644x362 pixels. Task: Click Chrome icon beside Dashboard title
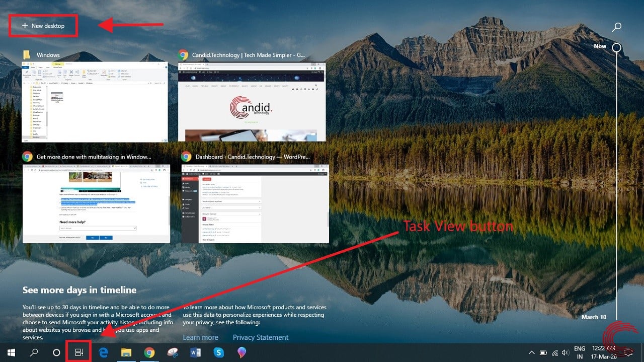[x=186, y=157]
